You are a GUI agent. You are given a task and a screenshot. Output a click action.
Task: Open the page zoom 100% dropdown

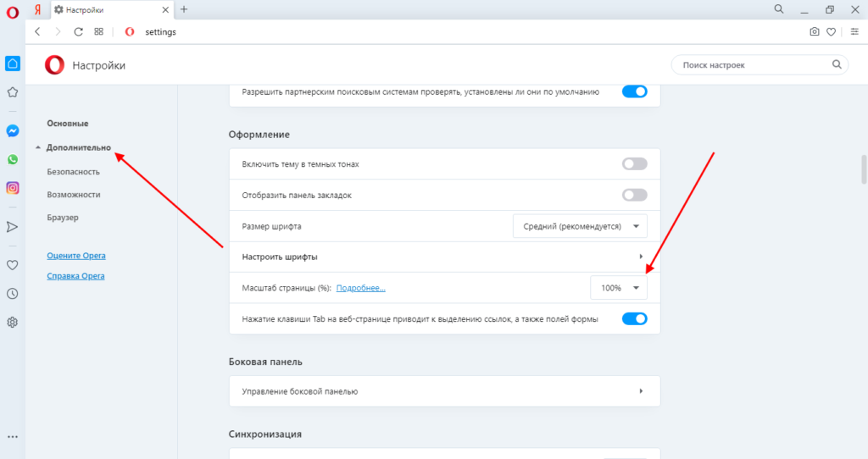point(618,288)
